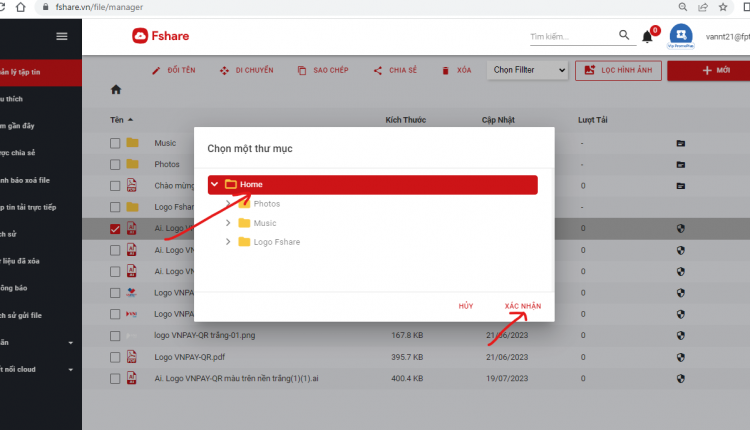Tick the checkbox for the Chào mừng file
The height and width of the screenshot is (430, 750).
tap(115, 186)
